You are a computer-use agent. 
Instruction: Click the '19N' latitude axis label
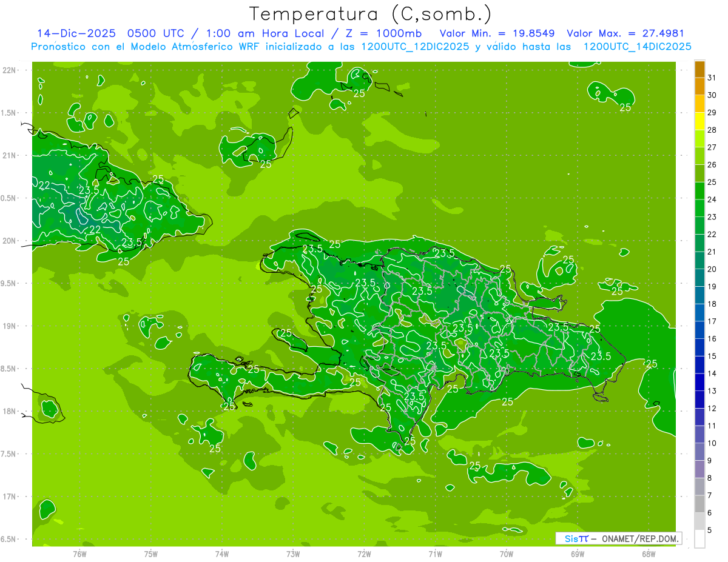tap(9, 326)
